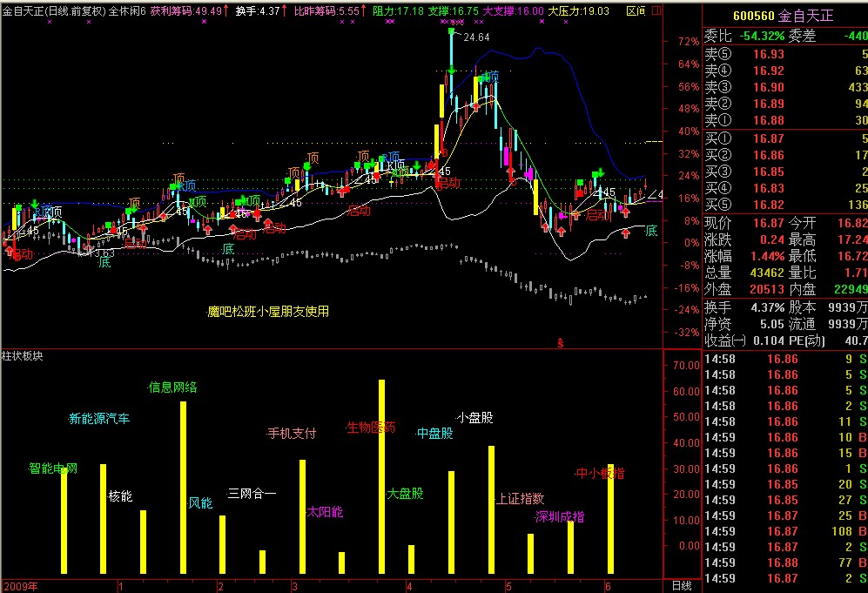Select the 手机支付 sector label
The height and width of the screenshot is (593, 868).
tap(292, 433)
